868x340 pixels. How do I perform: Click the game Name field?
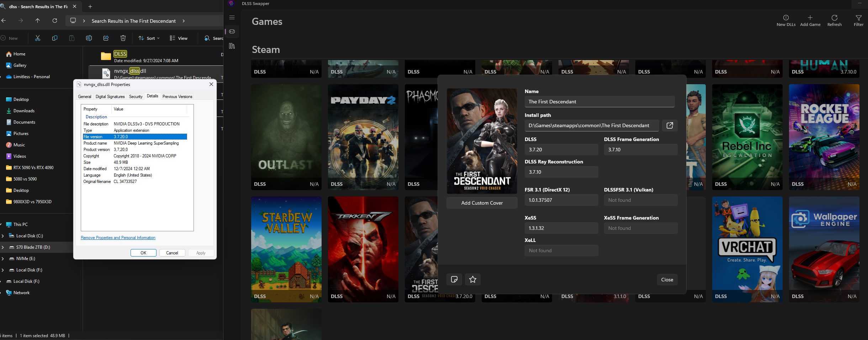[x=599, y=102]
